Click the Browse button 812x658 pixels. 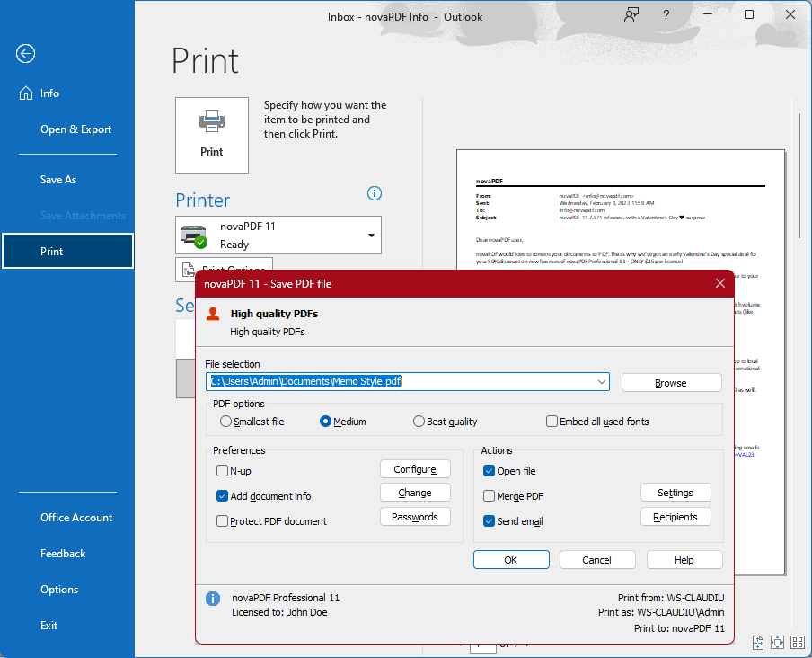point(671,383)
